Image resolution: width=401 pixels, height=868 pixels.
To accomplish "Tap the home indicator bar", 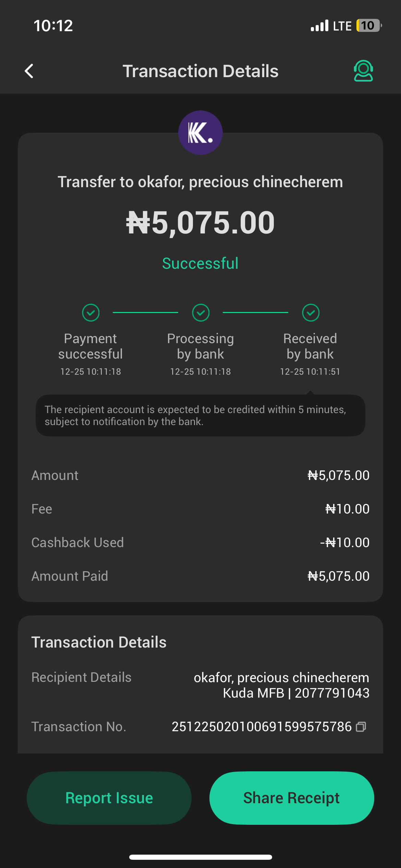I will coord(200,857).
